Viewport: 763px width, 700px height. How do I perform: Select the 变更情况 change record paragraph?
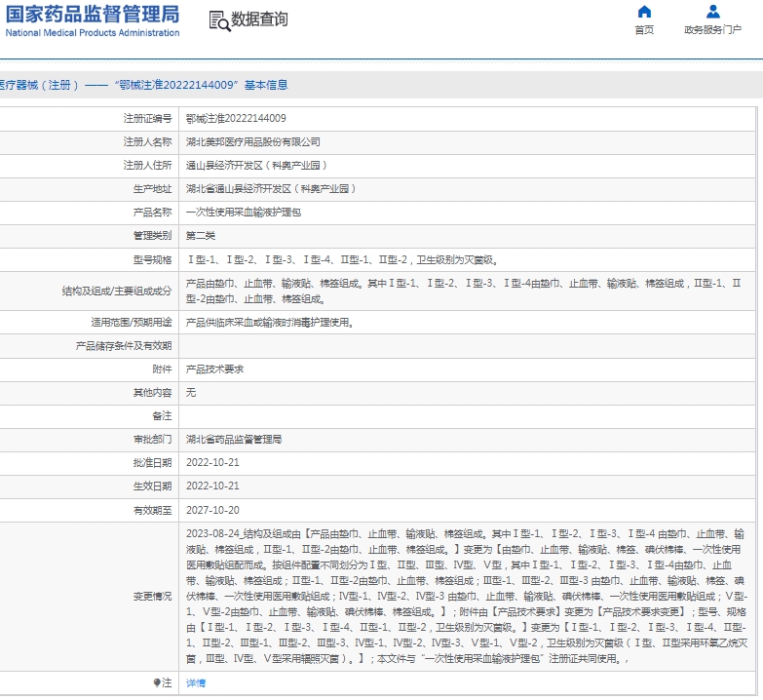point(467,597)
